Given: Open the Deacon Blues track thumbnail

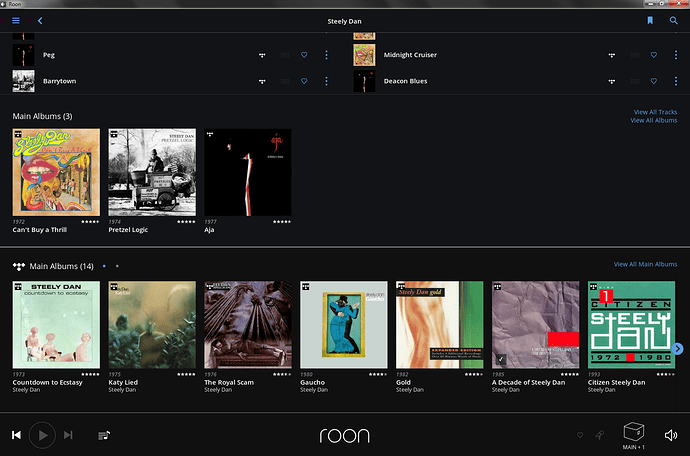Looking at the screenshot, I should click(x=364, y=81).
